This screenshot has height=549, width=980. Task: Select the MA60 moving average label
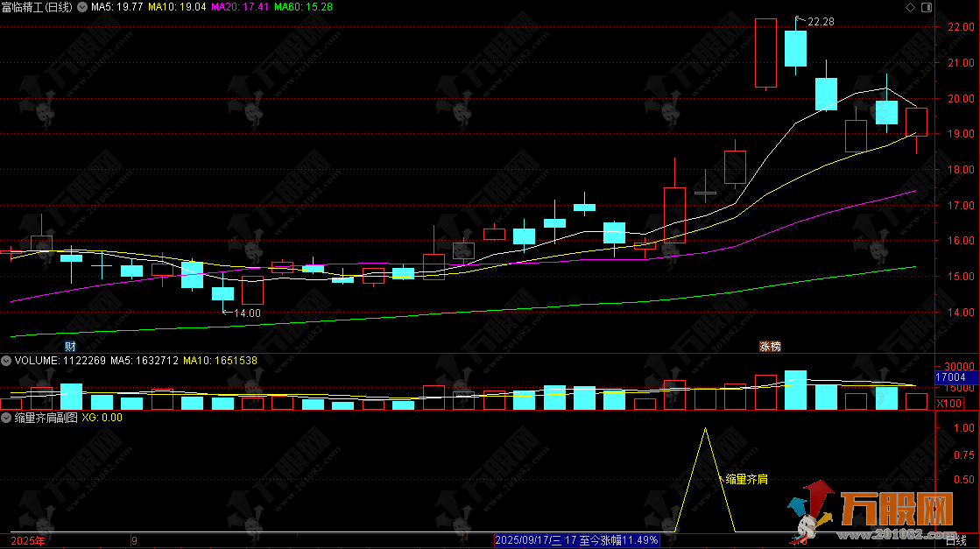(303, 7)
